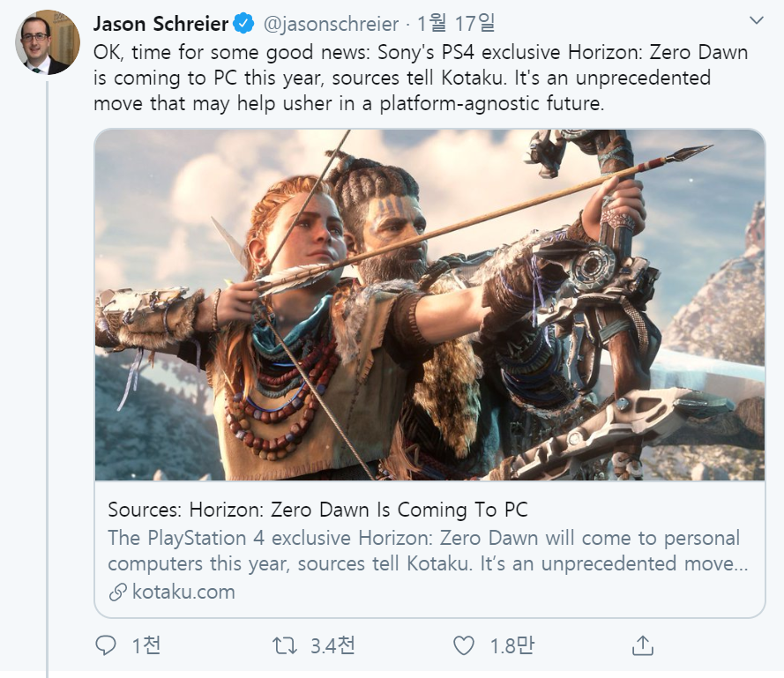Click the kotaku.com domain text
784x678 pixels.
point(183,592)
